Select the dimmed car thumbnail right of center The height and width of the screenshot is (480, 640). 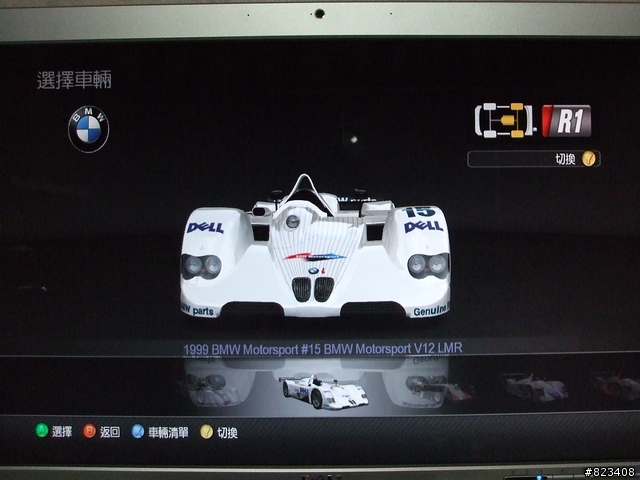point(439,390)
